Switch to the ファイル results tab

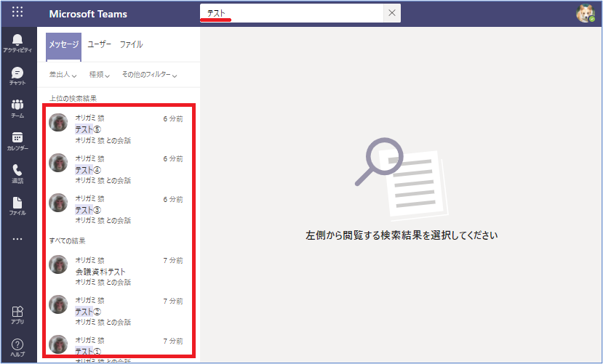tap(131, 44)
